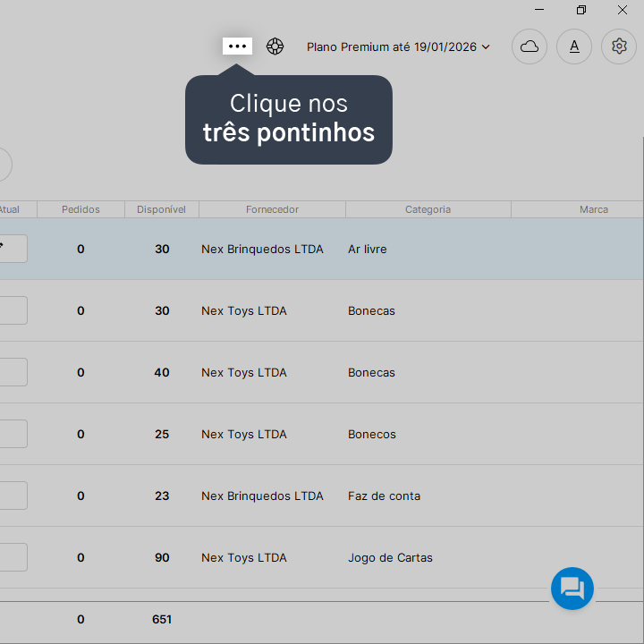The height and width of the screenshot is (644, 644).
Task: Open the lifebuoy help icon
Action: (275, 47)
